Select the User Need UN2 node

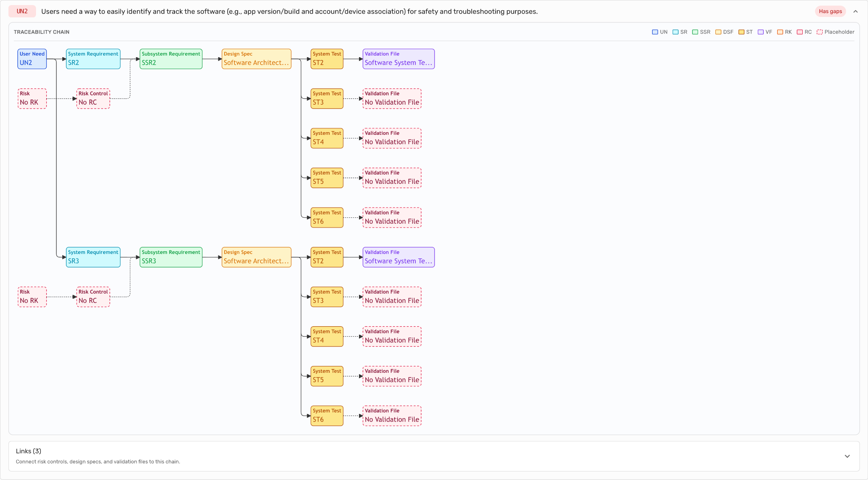[32, 59]
